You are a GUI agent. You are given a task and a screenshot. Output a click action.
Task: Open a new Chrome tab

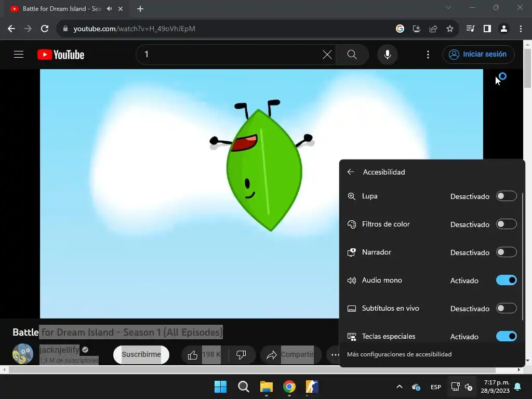pyautogui.click(x=140, y=9)
